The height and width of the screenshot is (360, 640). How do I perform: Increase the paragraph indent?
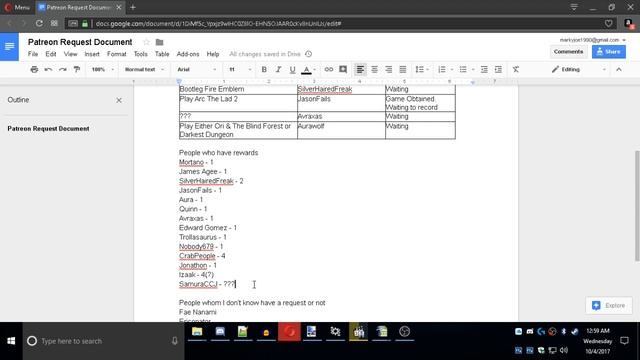click(x=498, y=69)
